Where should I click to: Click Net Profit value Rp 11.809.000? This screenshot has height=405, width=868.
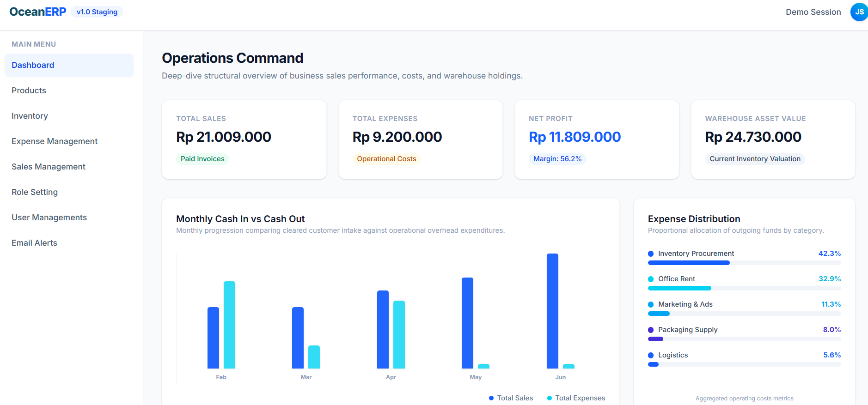[575, 137]
